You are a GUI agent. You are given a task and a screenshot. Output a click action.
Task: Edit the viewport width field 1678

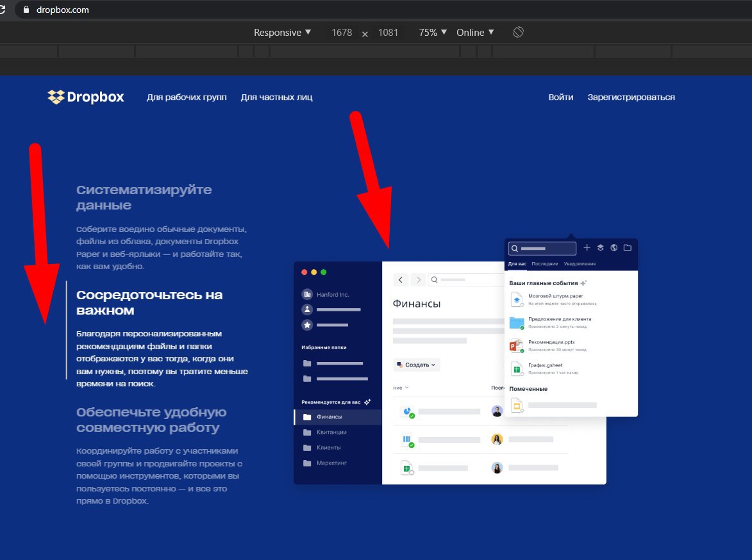coord(342,32)
